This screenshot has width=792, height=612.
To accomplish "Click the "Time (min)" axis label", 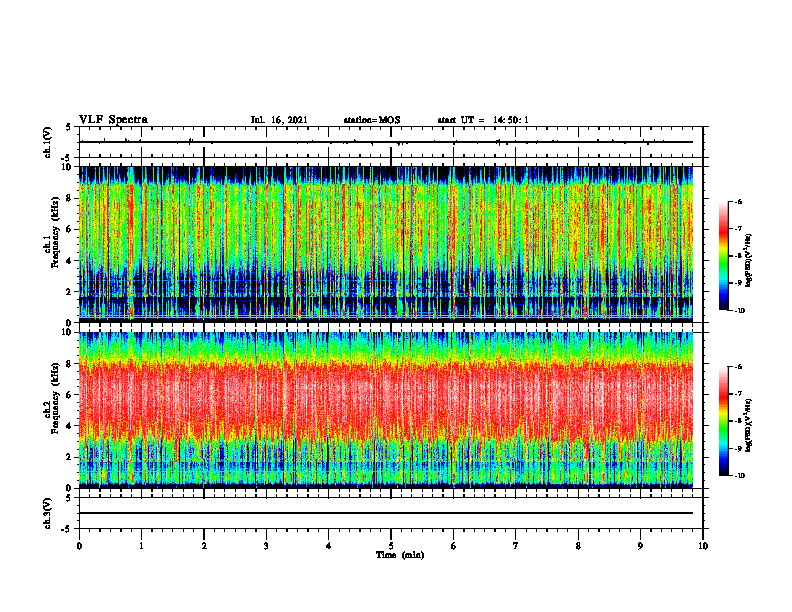I will click(400, 555).
